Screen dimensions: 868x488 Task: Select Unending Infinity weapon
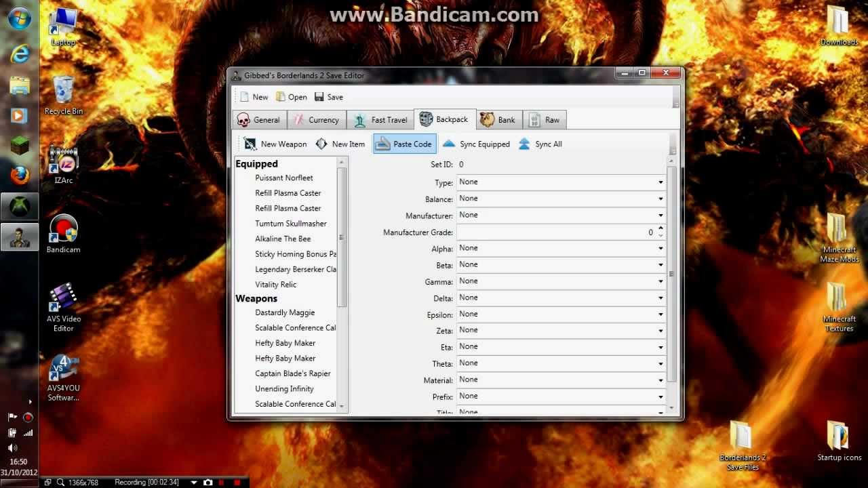284,389
